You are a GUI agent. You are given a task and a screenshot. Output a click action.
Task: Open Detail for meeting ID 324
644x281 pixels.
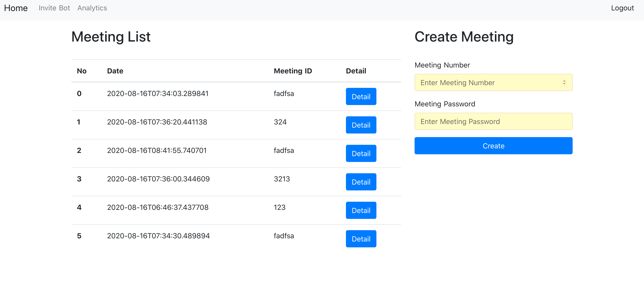(x=361, y=125)
